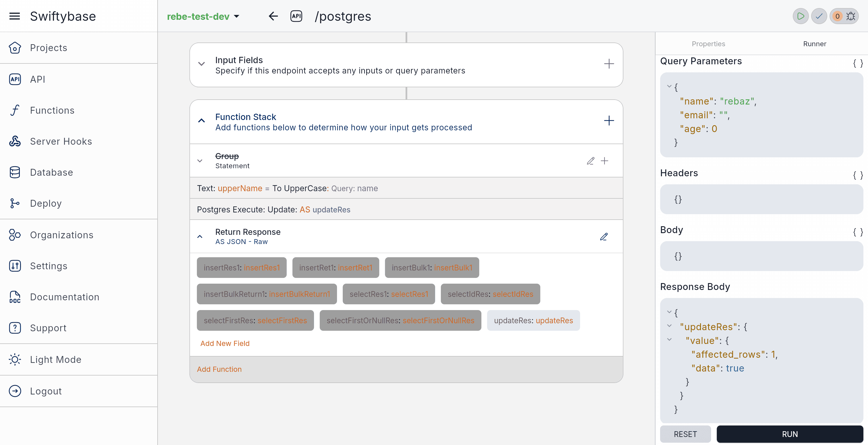Add a function with Function Stack plus
The height and width of the screenshot is (445, 868).
(x=609, y=121)
